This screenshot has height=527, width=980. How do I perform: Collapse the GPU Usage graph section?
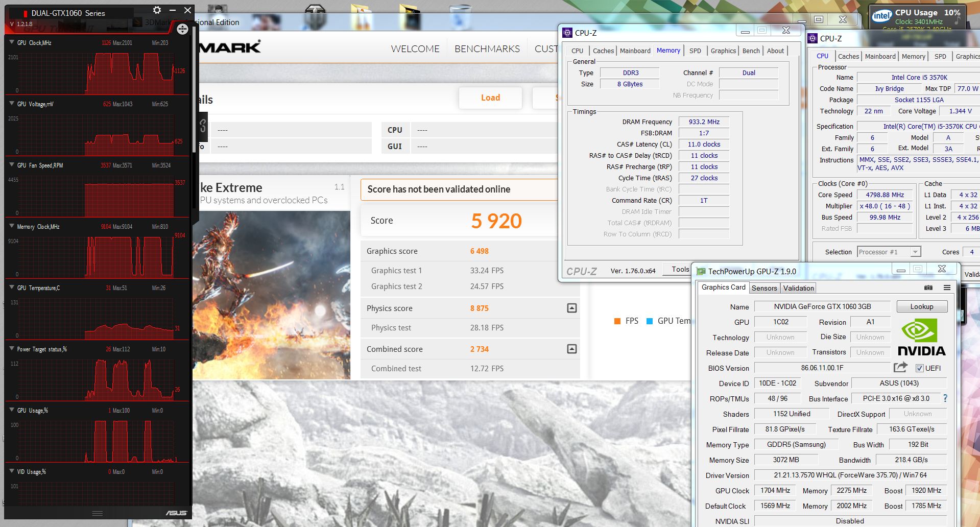[12, 410]
